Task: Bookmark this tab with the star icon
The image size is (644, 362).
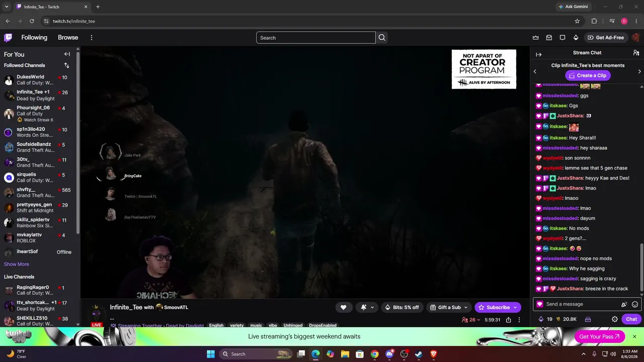Action: 577,21
